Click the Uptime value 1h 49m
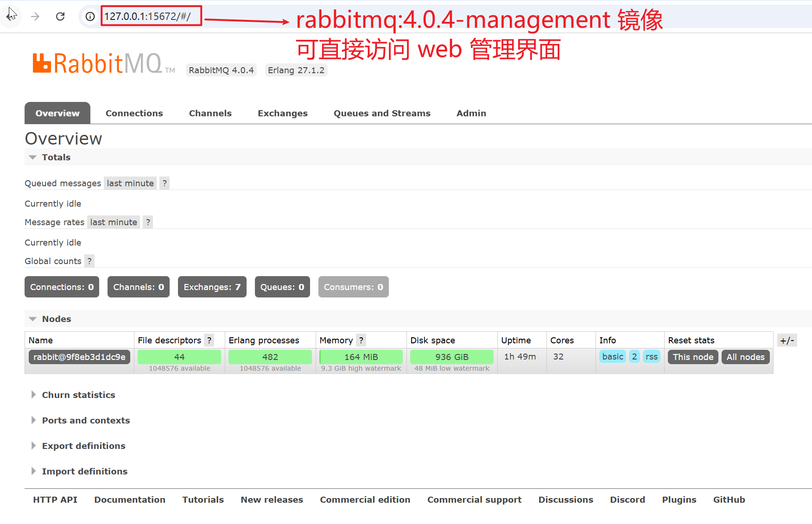The image size is (812, 524). [520, 356]
